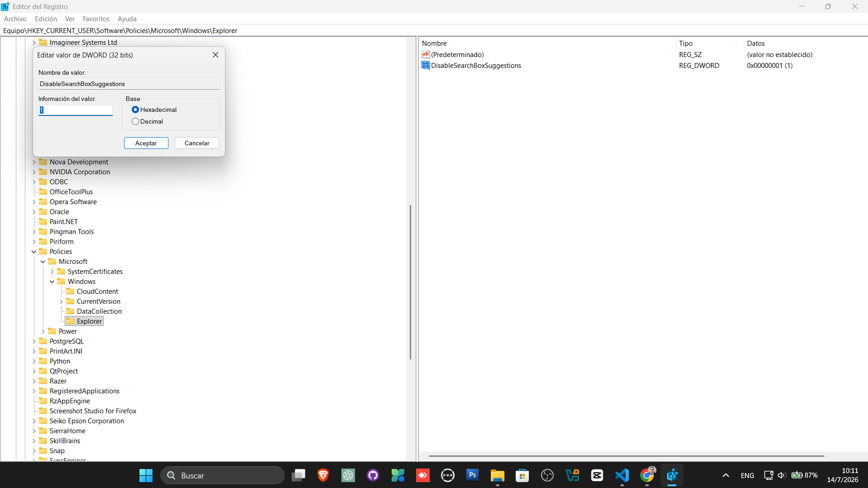Select the Opera Software key
868x488 pixels.
[73, 202]
